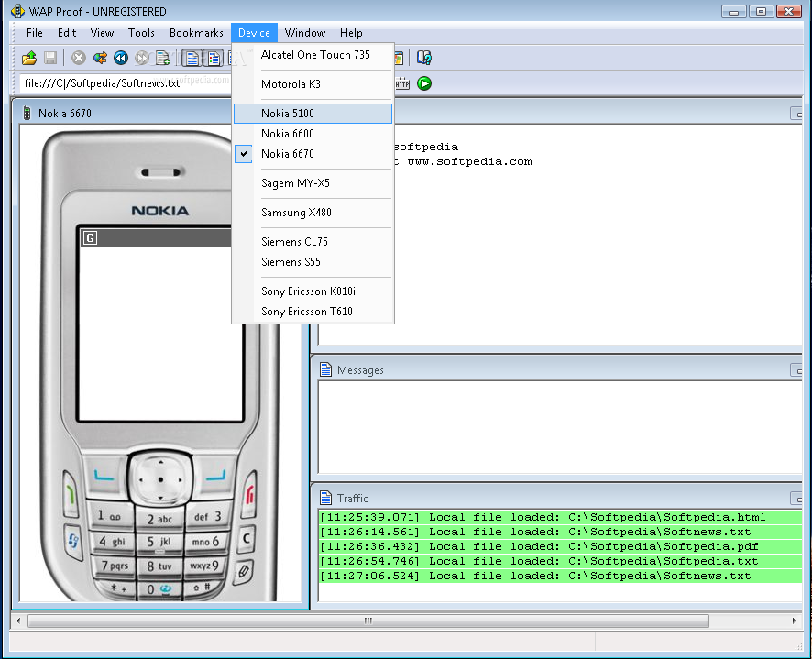Click the horizontal scrollbar thumb
812x659 pixels.
[368, 621]
